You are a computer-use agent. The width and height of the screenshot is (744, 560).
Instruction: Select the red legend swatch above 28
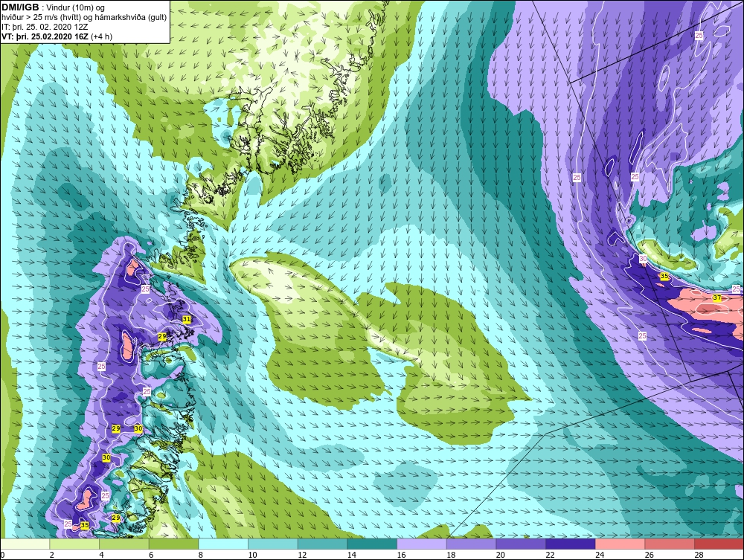719,544
